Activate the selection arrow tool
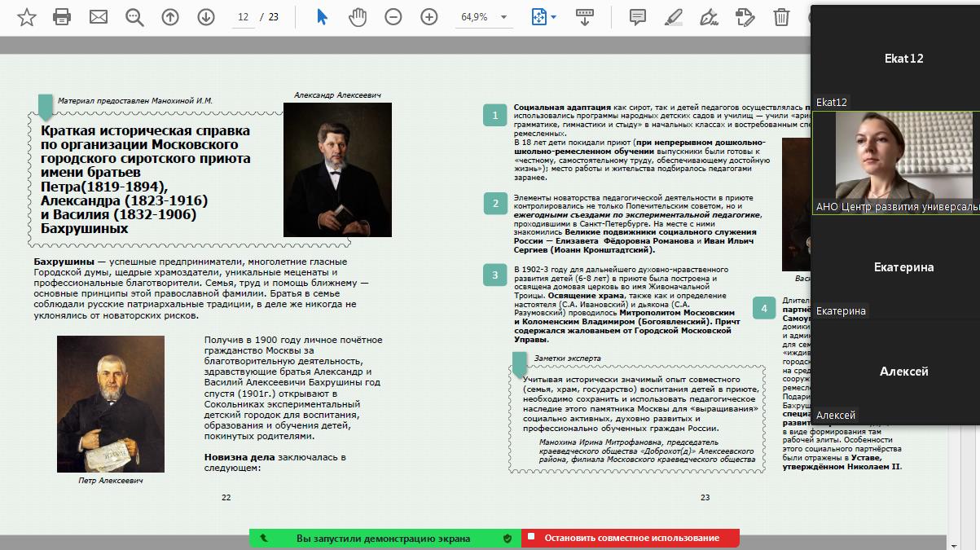The width and height of the screenshot is (980, 550). [322, 17]
